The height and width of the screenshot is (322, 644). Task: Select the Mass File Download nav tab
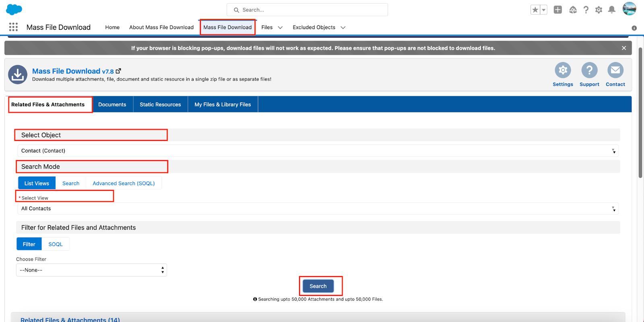pyautogui.click(x=227, y=27)
